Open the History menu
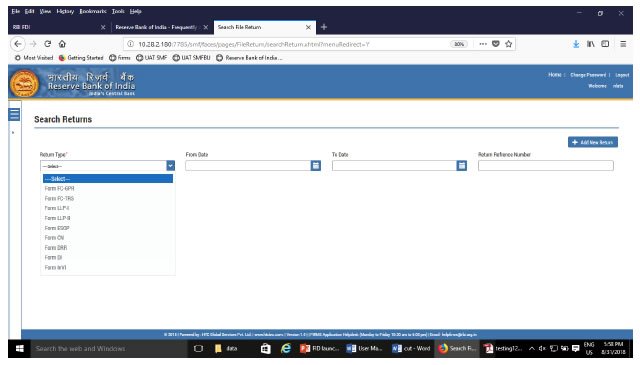Image resolution: width=640 pixels, height=365 pixels. click(65, 11)
